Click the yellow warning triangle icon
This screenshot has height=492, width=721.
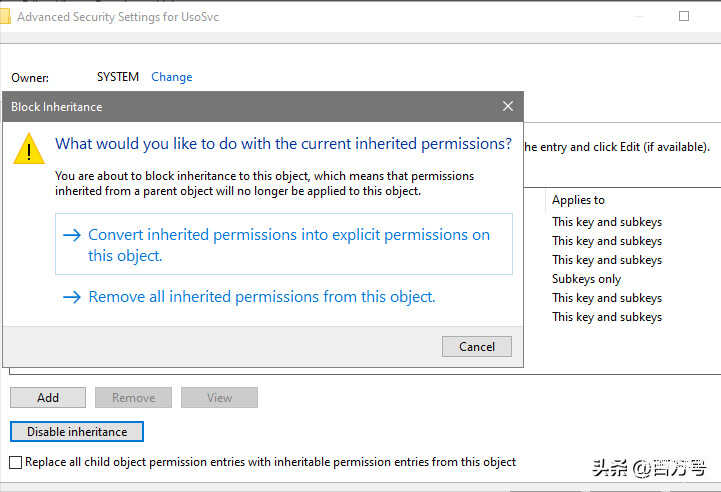click(x=29, y=150)
